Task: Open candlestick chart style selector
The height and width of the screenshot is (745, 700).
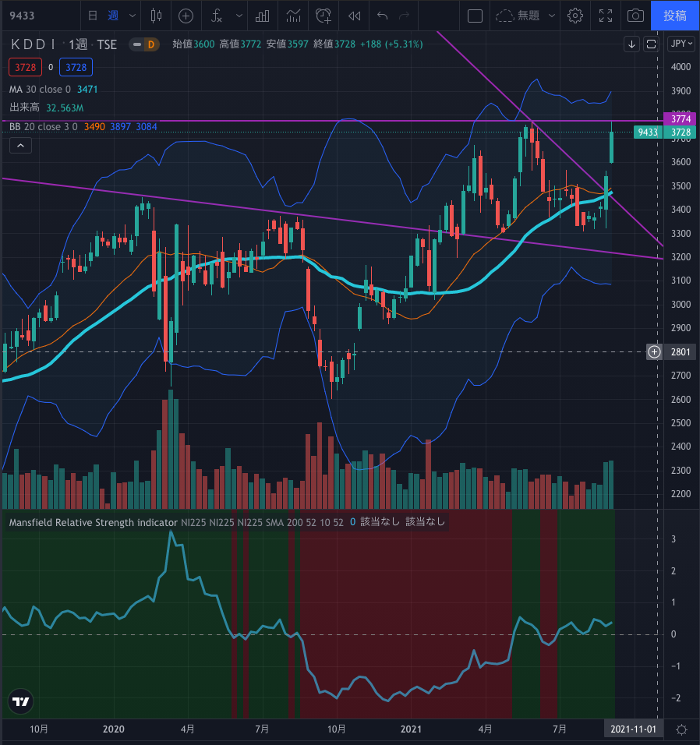Action: click(156, 16)
